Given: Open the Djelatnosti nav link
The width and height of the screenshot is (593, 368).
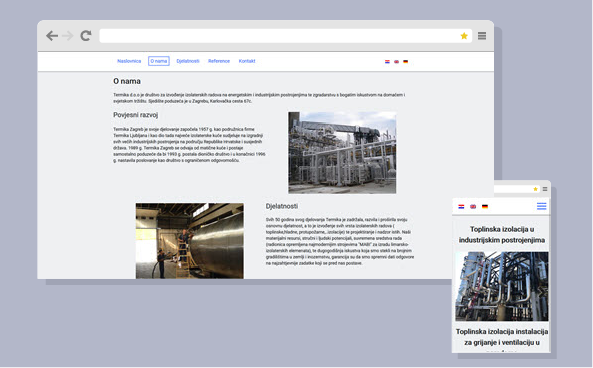Looking at the screenshot, I should tap(188, 61).
